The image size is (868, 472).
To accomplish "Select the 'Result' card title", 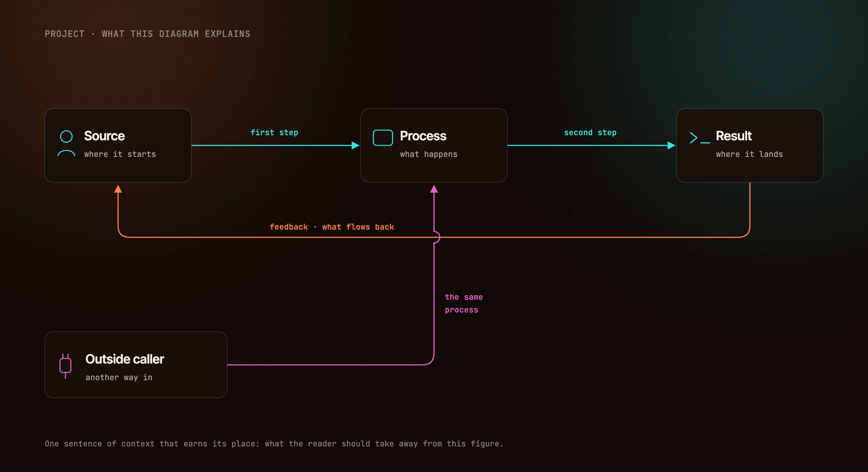I will 734,136.
